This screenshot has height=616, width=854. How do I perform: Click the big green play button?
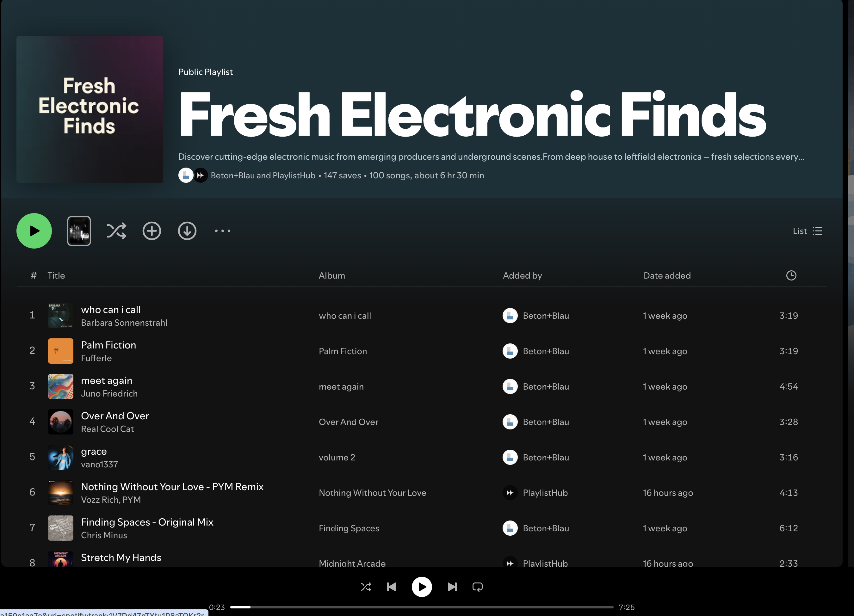[34, 231]
